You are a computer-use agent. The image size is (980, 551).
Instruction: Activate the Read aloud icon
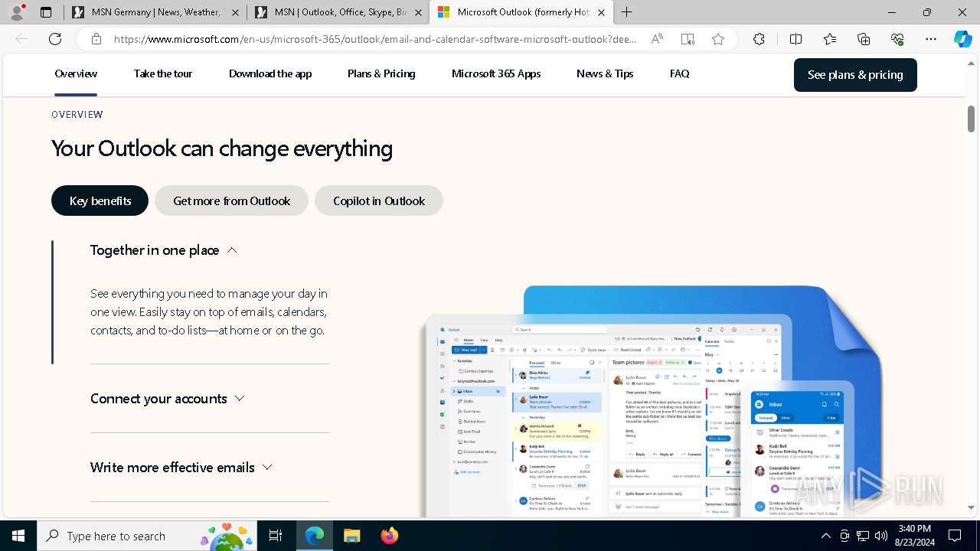click(x=657, y=39)
